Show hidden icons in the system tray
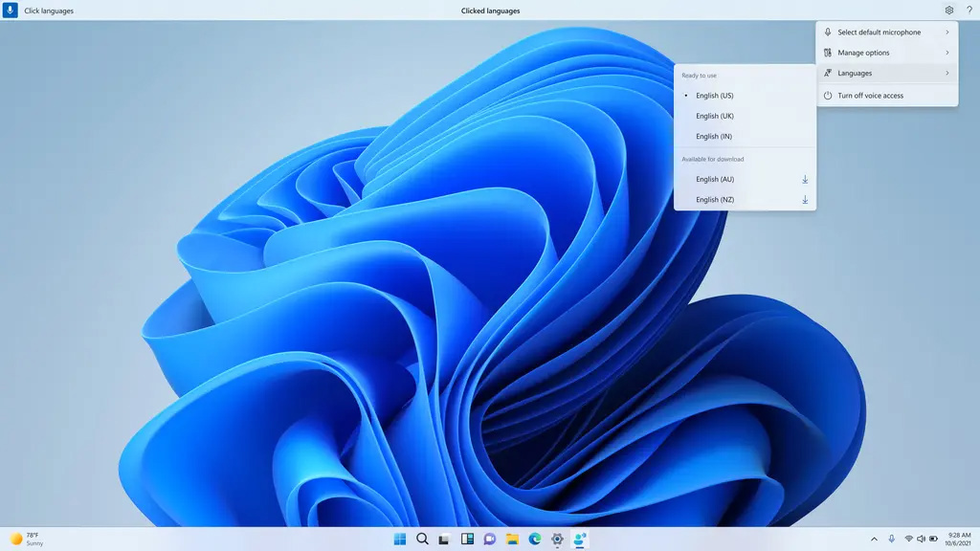This screenshot has height=551, width=980. coord(874,539)
